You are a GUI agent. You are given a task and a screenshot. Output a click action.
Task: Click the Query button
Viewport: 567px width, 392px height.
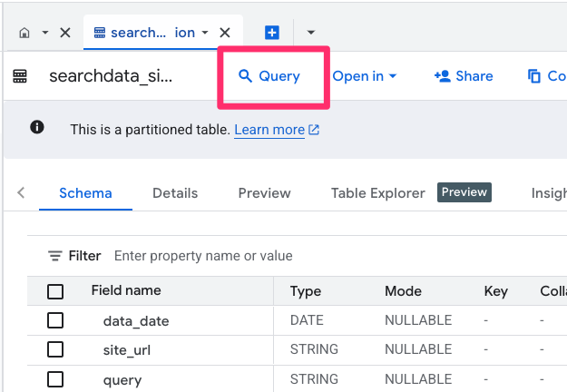point(269,76)
